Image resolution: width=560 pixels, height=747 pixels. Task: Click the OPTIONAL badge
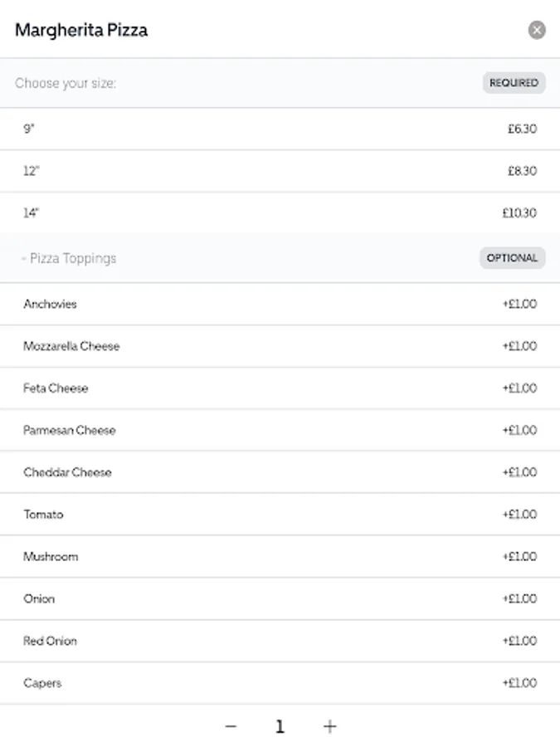[x=512, y=258]
